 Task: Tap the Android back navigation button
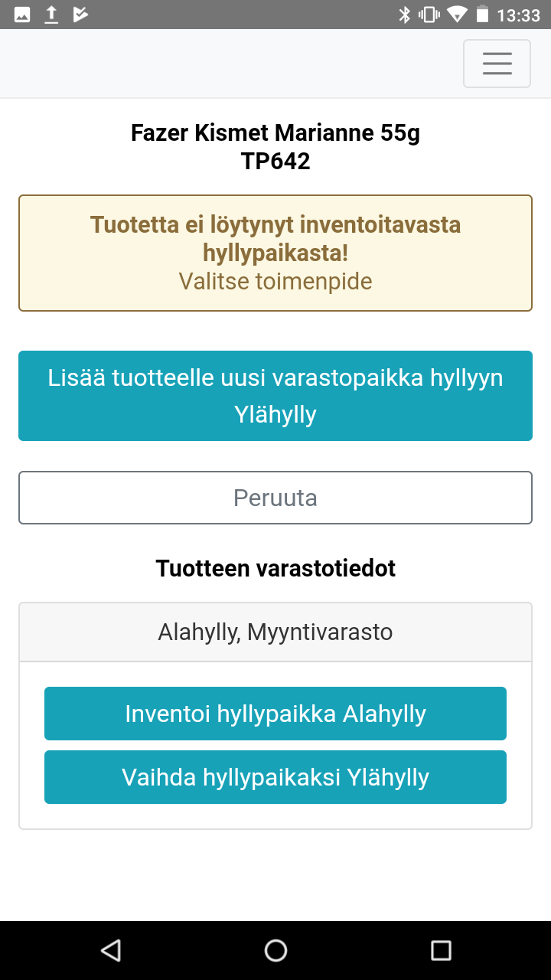pos(111,950)
